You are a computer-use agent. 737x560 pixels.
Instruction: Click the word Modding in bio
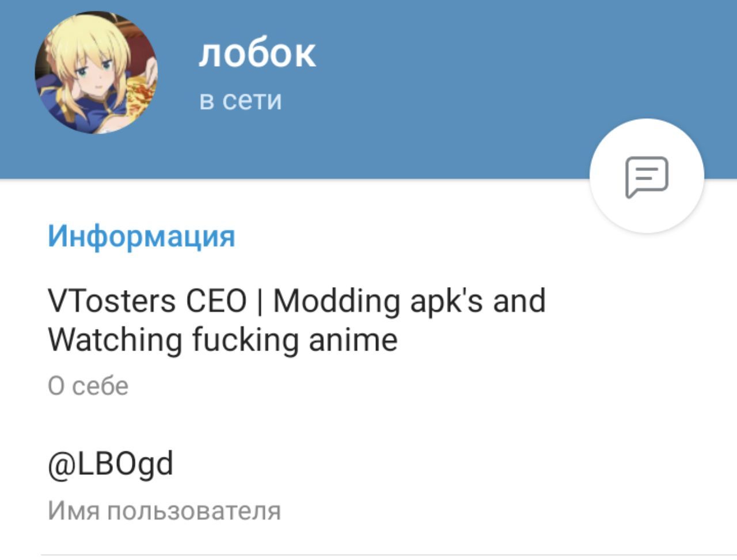[x=336, y=302]
